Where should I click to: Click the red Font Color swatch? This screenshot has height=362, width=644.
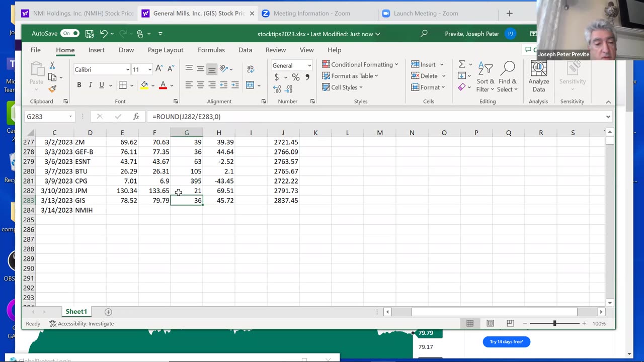pos(163,85)
